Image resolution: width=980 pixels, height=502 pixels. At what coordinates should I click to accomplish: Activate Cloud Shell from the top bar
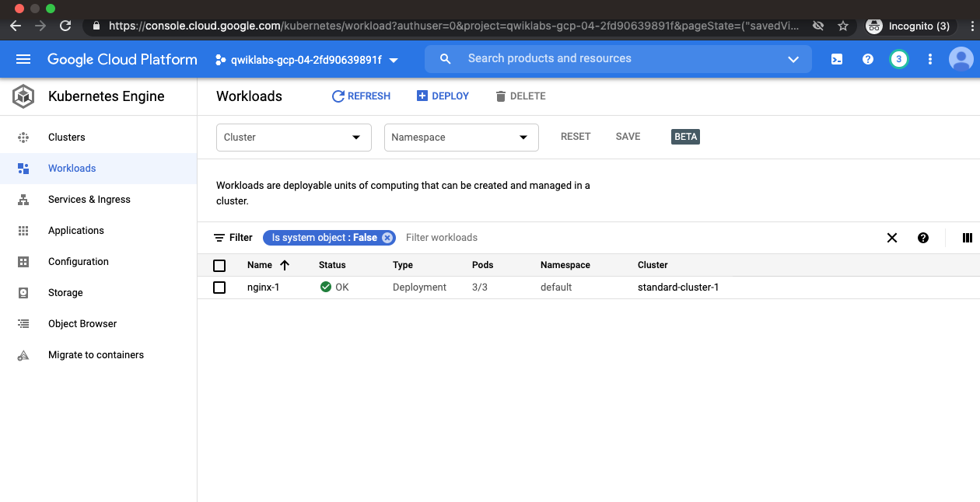(837, 59)
